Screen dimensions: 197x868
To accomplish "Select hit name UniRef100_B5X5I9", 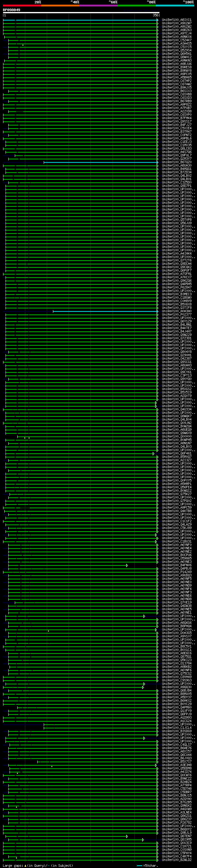I will pyautogui.click(x=176, y=393).
